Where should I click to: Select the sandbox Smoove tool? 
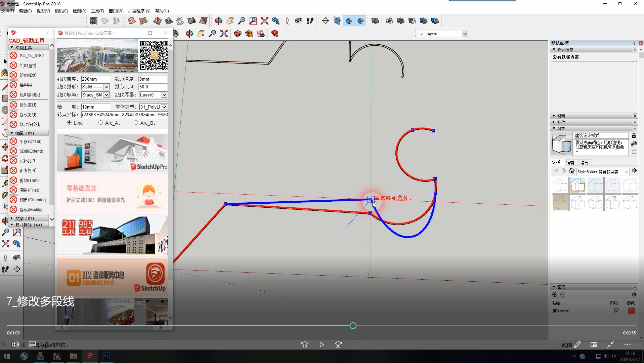pyautogui.click(x=157, y=21)
